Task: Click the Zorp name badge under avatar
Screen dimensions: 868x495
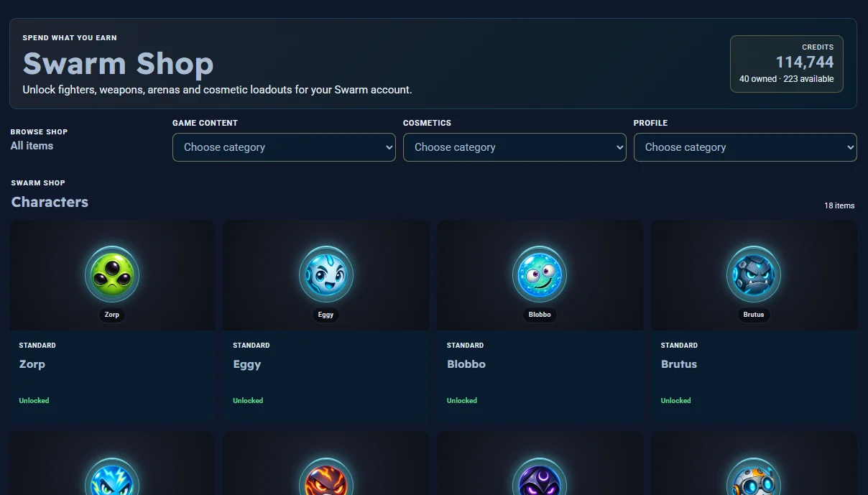Action: [112, 315]
